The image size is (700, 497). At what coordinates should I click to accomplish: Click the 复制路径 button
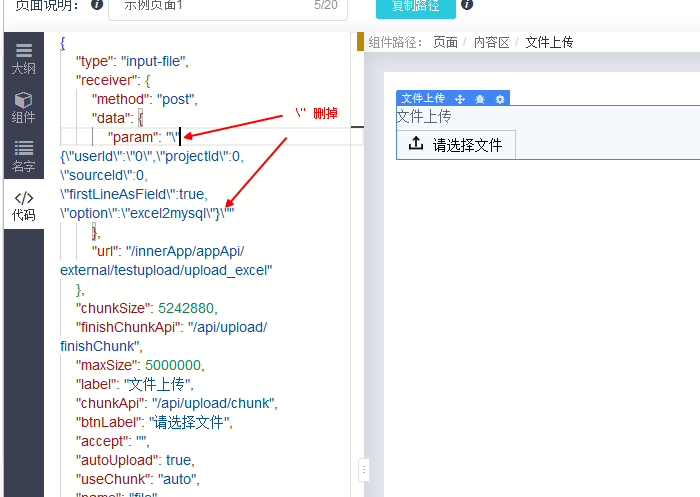(x=415, y=7)
